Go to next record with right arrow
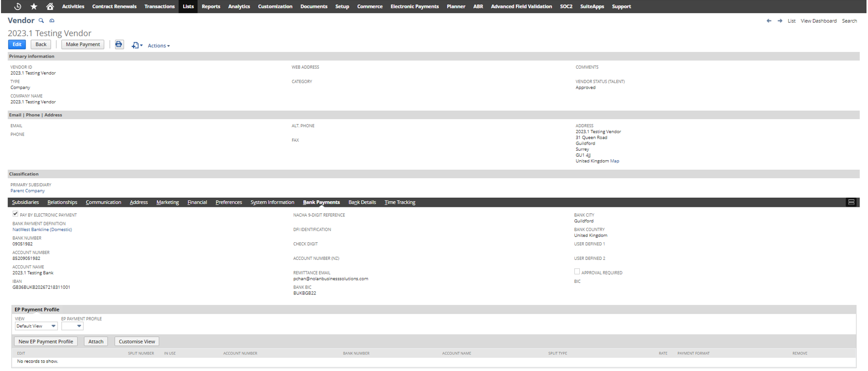This screenshot has height=371, width=868. click(779, 21)
